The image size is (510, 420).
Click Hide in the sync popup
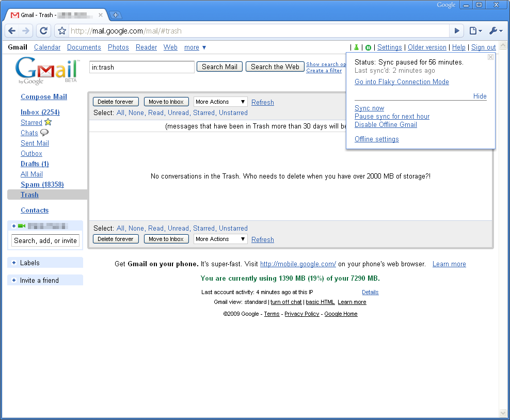point(480,96)
